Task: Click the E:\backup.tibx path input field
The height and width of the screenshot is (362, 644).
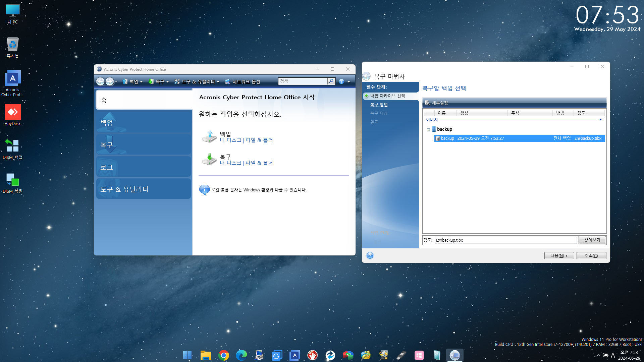Action: [x=506, y=240]
